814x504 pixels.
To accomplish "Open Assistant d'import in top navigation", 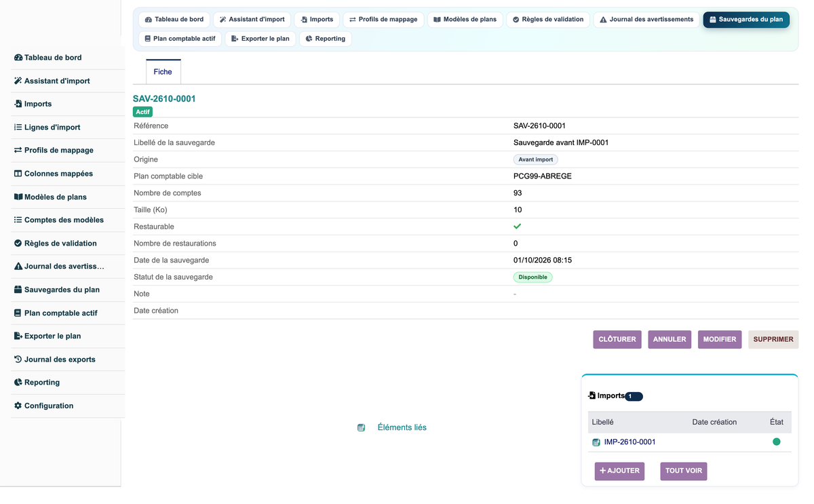I will [252, 20].
